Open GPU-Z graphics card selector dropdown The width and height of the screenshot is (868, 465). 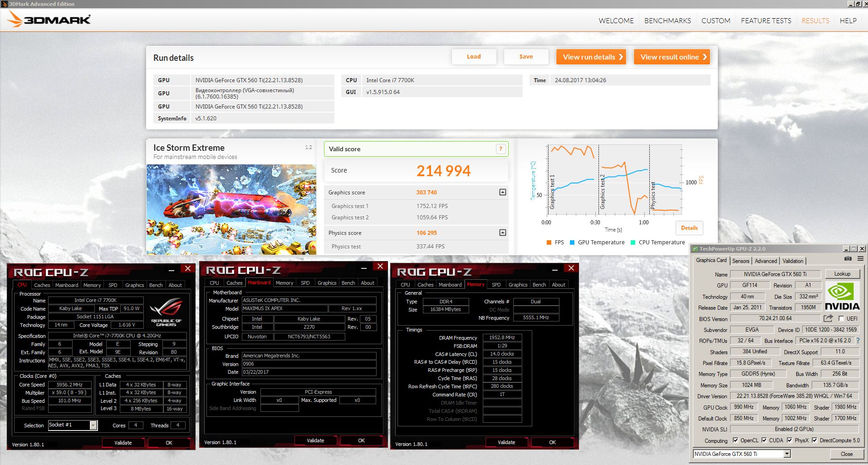787,454
